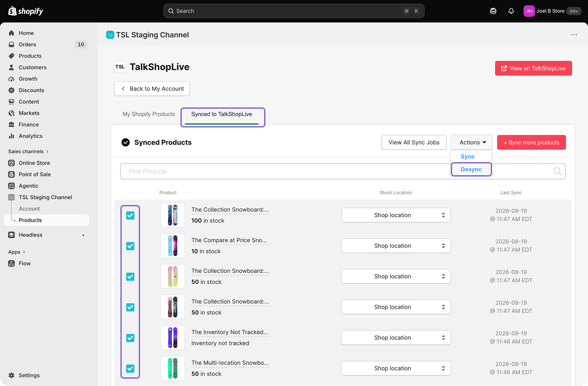This screenshot has height=386, width=588.
Task: Click the Orders icon in the sidebar
Action: [11, 45]
